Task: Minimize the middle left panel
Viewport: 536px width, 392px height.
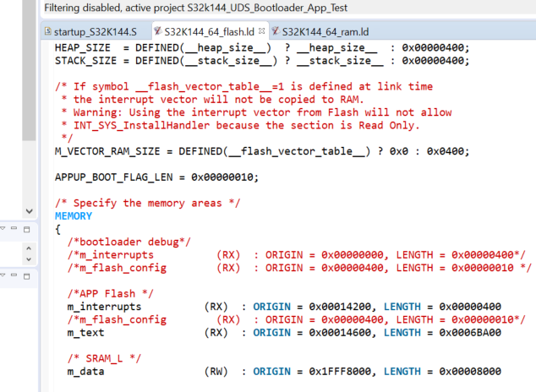Action: coord(14,228)
